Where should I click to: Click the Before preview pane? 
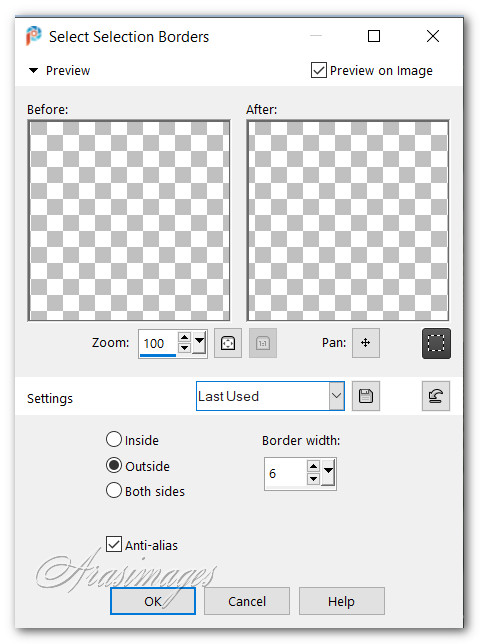pos(129,221)
